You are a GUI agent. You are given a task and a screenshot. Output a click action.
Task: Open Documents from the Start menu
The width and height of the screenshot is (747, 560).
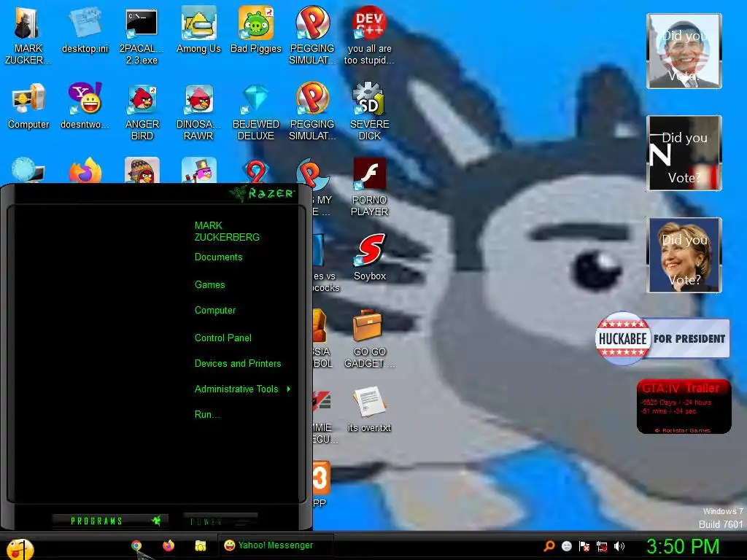[x=219, y=257]
